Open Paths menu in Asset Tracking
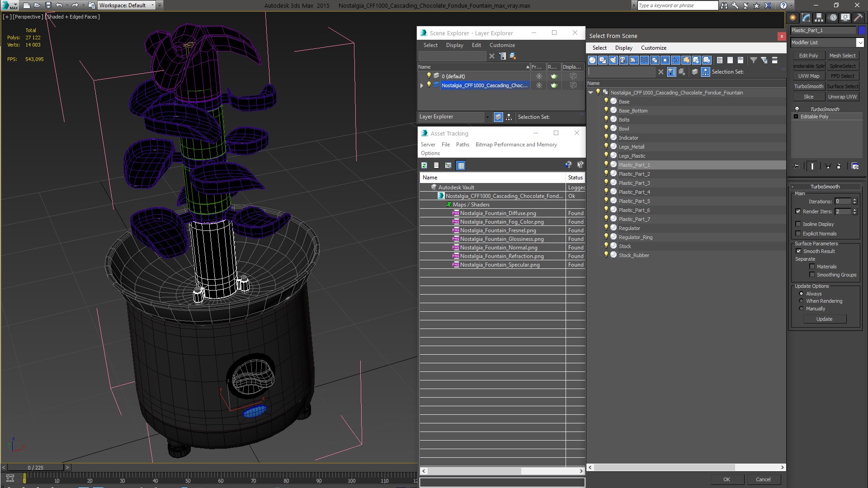 462,145
